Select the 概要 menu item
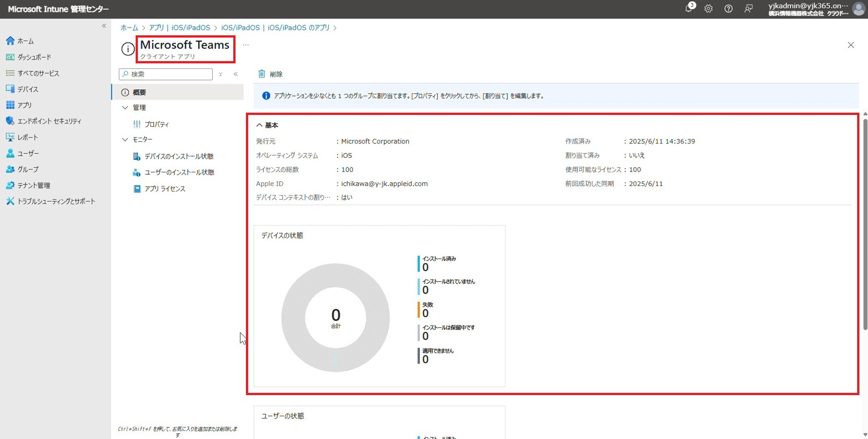 pyautogui.click(x=139, y=92)
